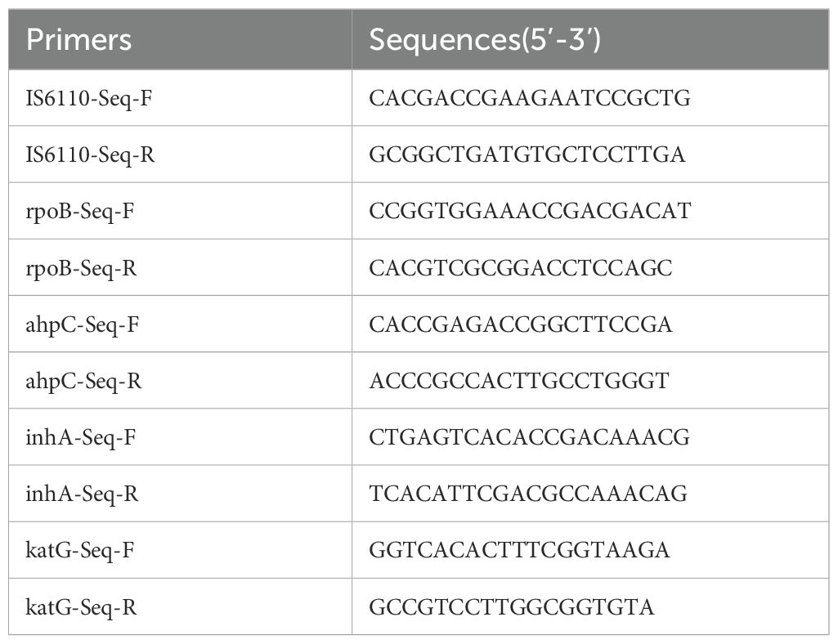Click sequence CCGGTGGAAACCGACGACAT

[530, 211]
